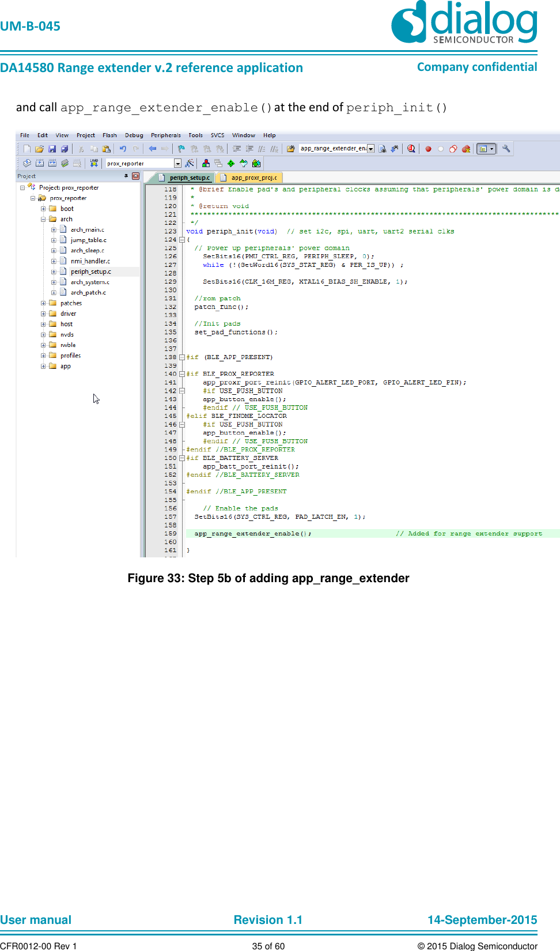
Task: Click the Navigate forward arrow icon
Action: [165, 149]
